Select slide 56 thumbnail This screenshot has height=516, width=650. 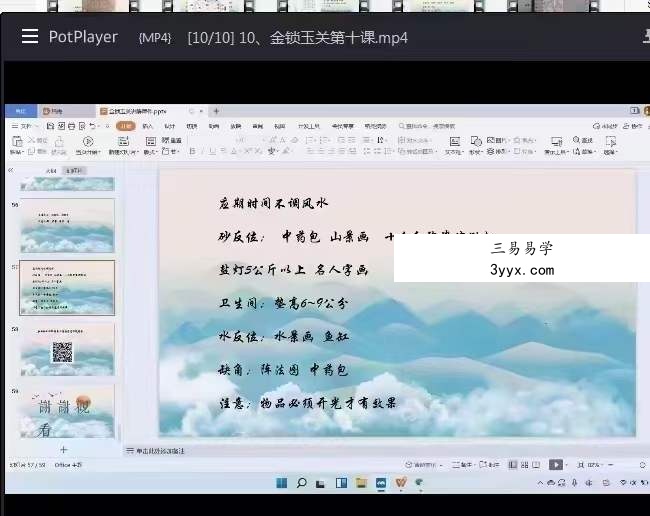pyautogui.click(x=67, y=225)
